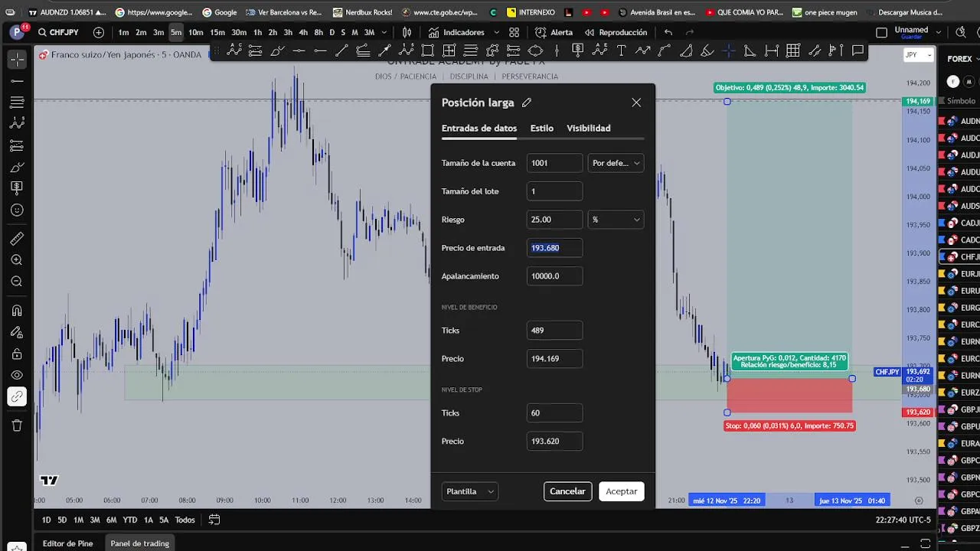980x551 pixels.
Task: Open the user profile avatar menu
Action: 17,32
